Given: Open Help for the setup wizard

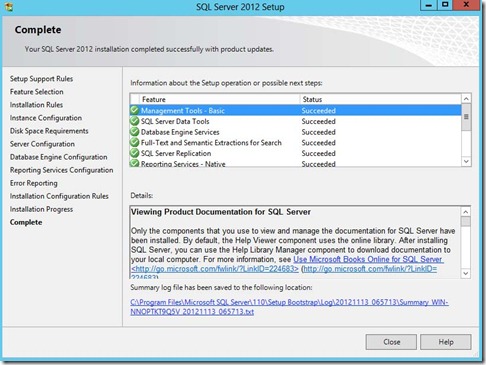Looking at the screenshot, I should (446, 342).
